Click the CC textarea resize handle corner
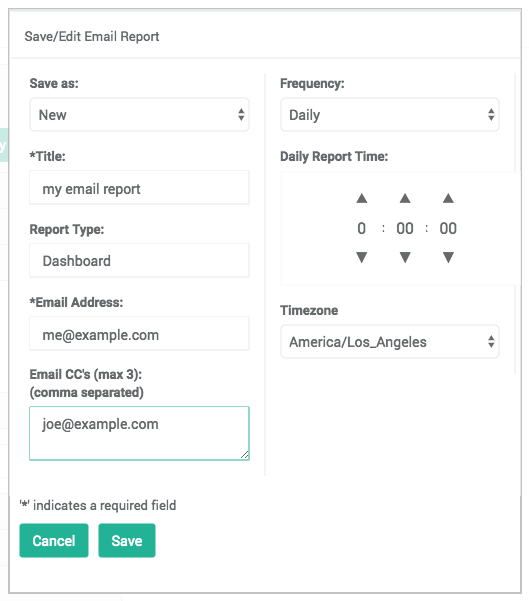 click(x=245, y=455)
